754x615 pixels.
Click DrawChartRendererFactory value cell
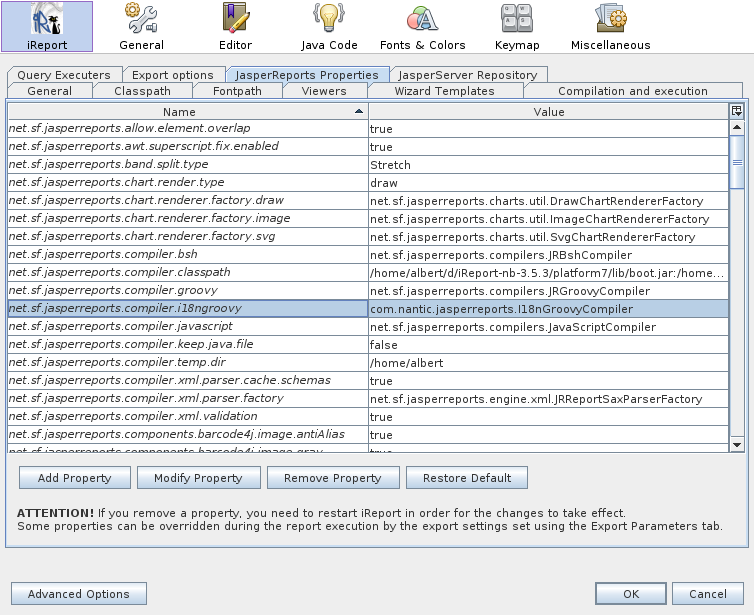pyautogui.click(x=549, y=201)
